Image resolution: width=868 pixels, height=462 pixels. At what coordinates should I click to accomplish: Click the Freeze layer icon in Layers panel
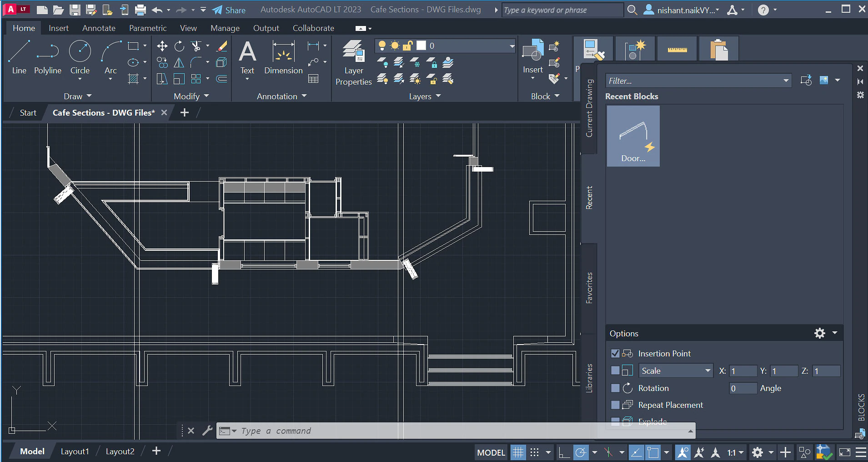(x=414, y=62)
